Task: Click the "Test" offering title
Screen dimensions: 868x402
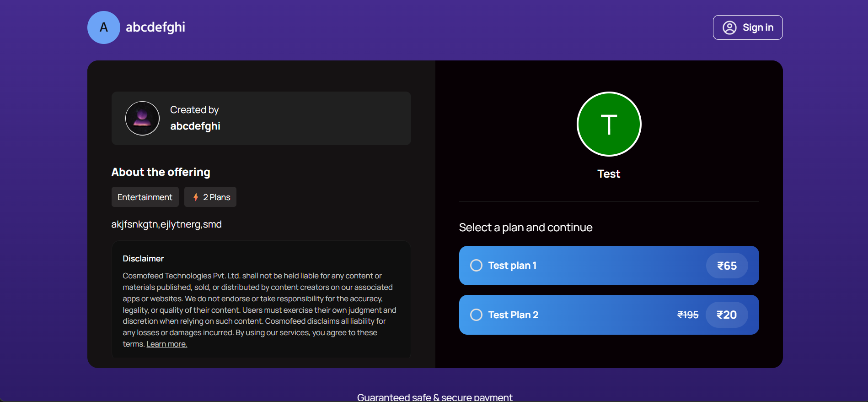Action: 609,174
